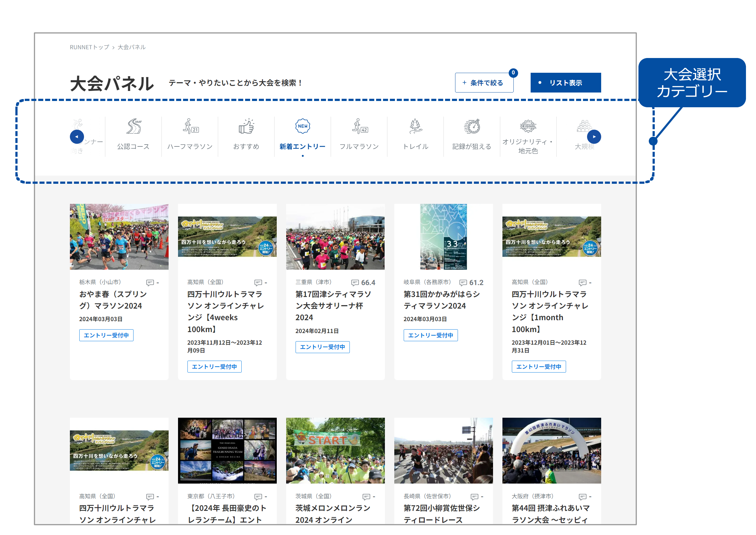Select the 新着エントリー NEW badge icon
This screenshot has height=535, width=756.
coord(302,126)
